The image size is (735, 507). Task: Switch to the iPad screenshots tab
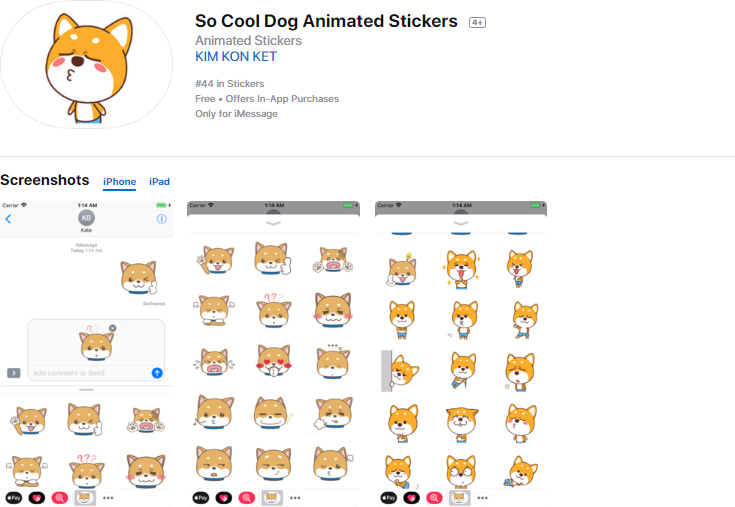pyautogui.click(x=159, y=182)
